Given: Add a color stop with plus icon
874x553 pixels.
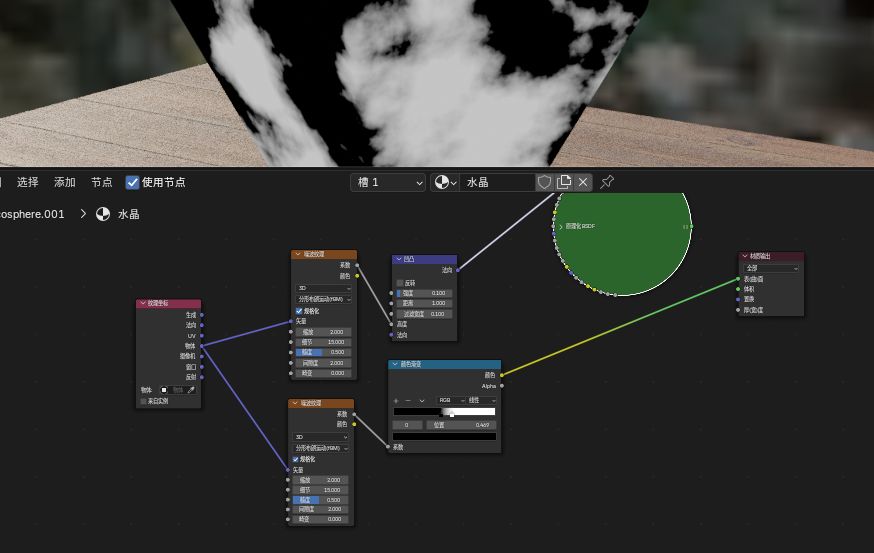Looking at the screenshot, I should point(396,400).
